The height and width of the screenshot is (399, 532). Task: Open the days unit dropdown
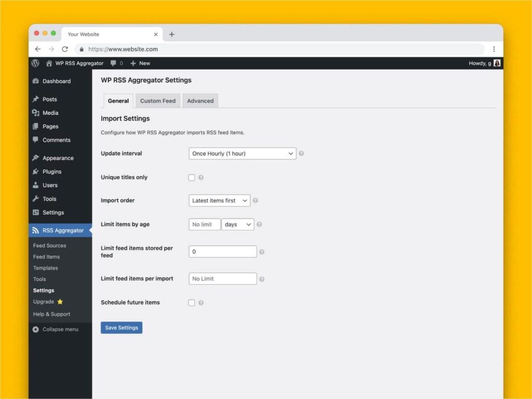(x=237, y=224)
